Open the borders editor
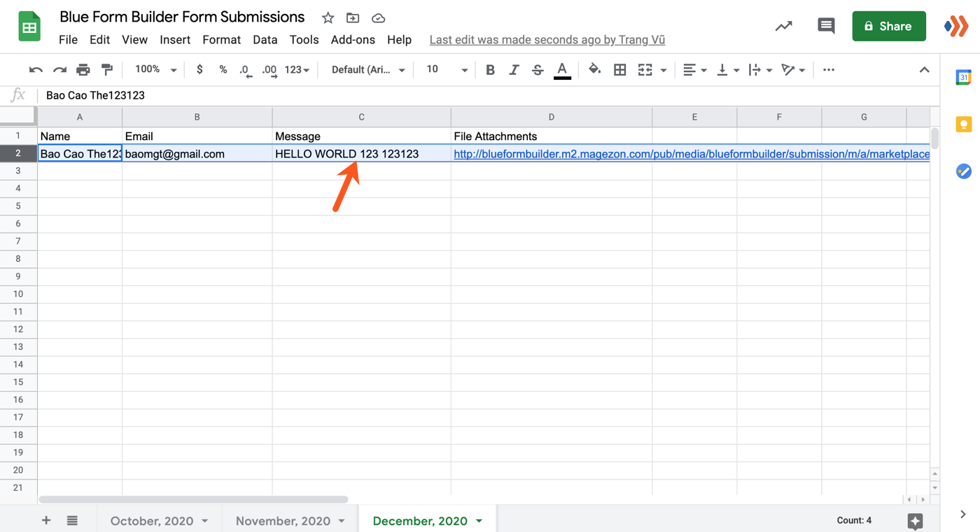This screenshot has height=532, width=980. click(619, 69)
